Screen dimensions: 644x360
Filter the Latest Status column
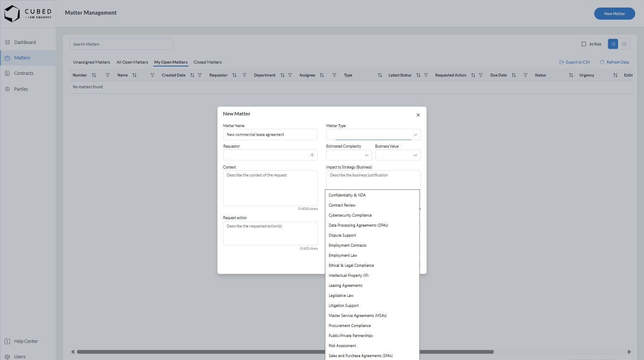click(426, 75)
